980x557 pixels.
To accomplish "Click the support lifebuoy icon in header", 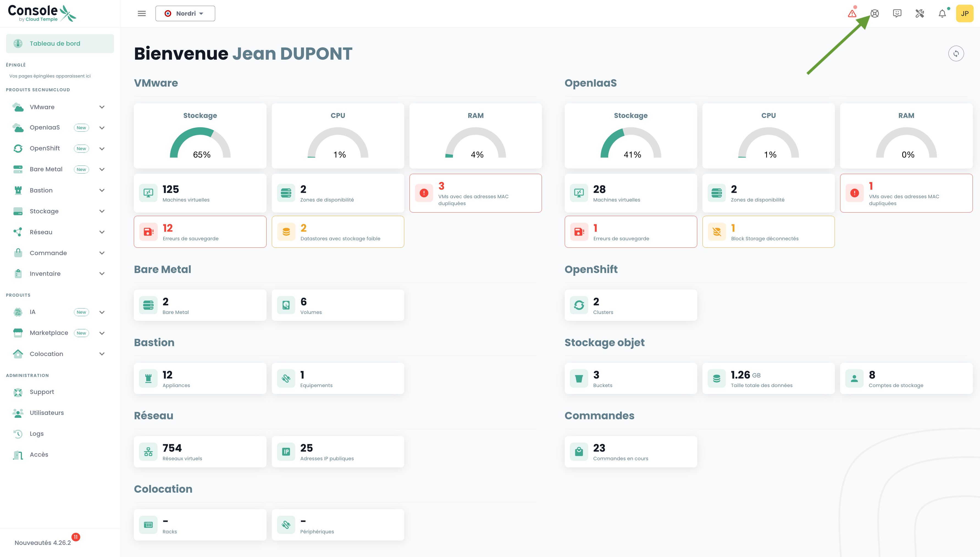I will click(x=874, y=14).
